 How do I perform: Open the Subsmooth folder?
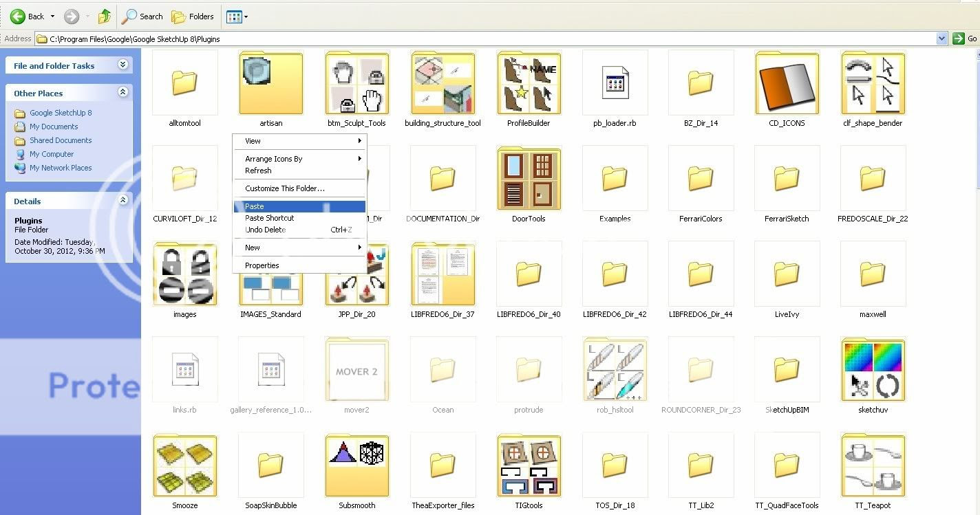click(x=357, y=465)
